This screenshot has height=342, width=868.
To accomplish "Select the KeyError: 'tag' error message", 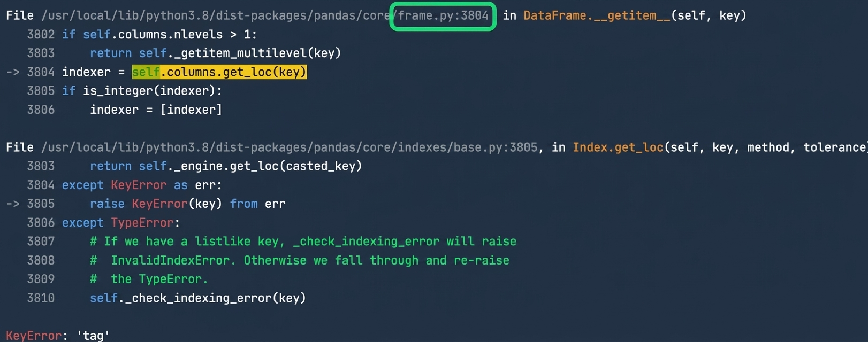I will [58, 335].
